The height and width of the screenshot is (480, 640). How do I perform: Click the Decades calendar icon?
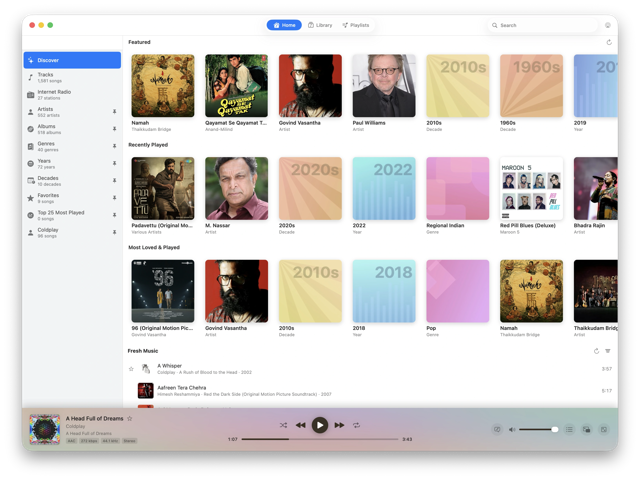pos(31,181)
